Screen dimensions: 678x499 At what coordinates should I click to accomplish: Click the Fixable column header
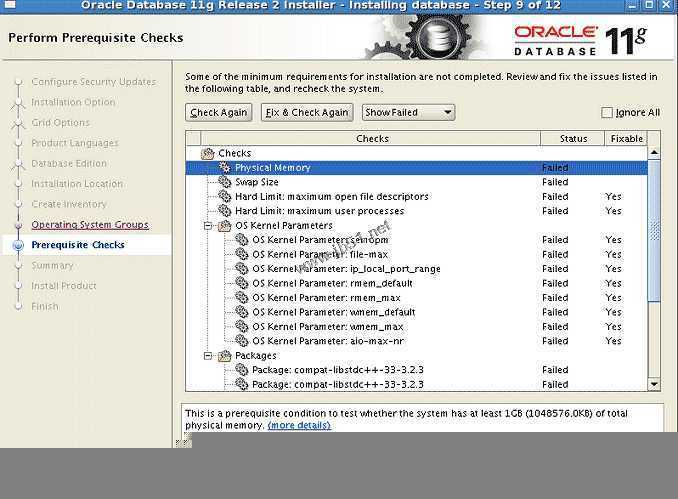tap(626, 138)
